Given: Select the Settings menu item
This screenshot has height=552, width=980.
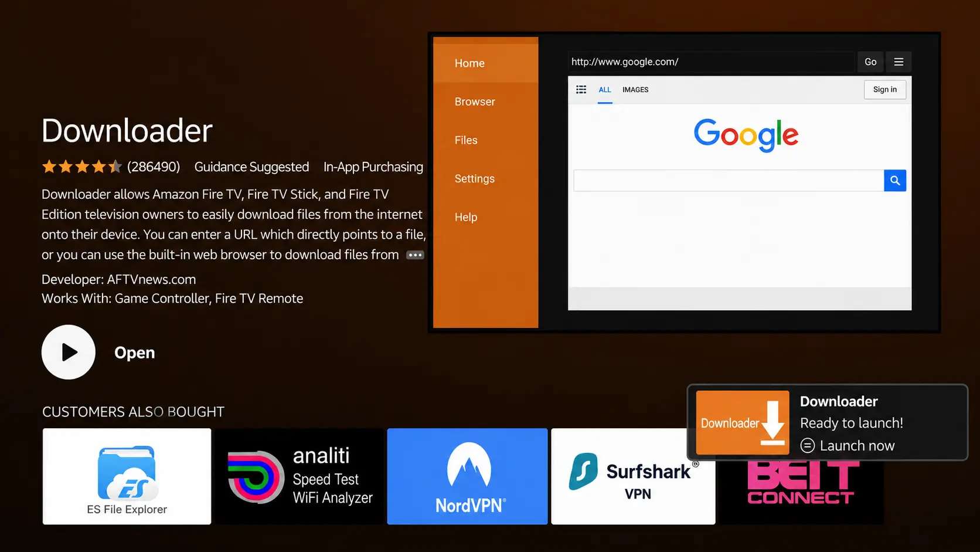Looking at the screenshot, I should [475, 179].
